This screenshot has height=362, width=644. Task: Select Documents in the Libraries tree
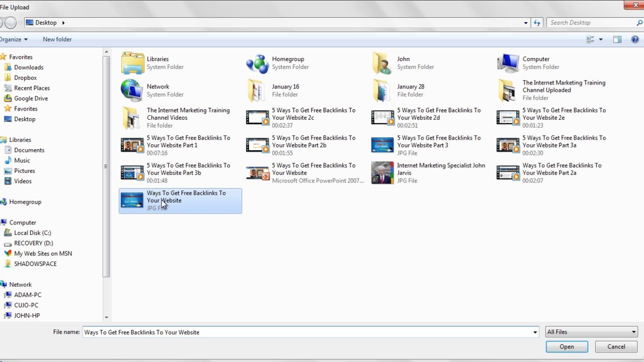coord(29,150)
